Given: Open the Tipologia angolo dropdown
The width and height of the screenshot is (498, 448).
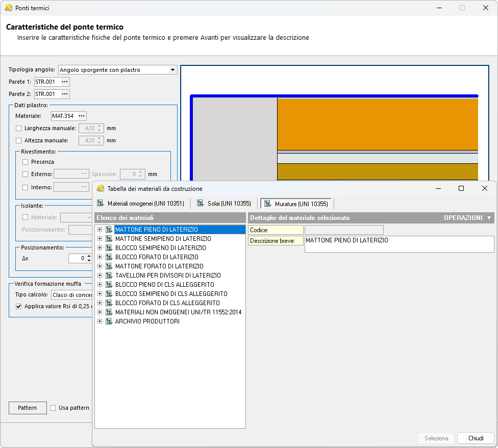Looking at the screenshot, I should point(172,70).
